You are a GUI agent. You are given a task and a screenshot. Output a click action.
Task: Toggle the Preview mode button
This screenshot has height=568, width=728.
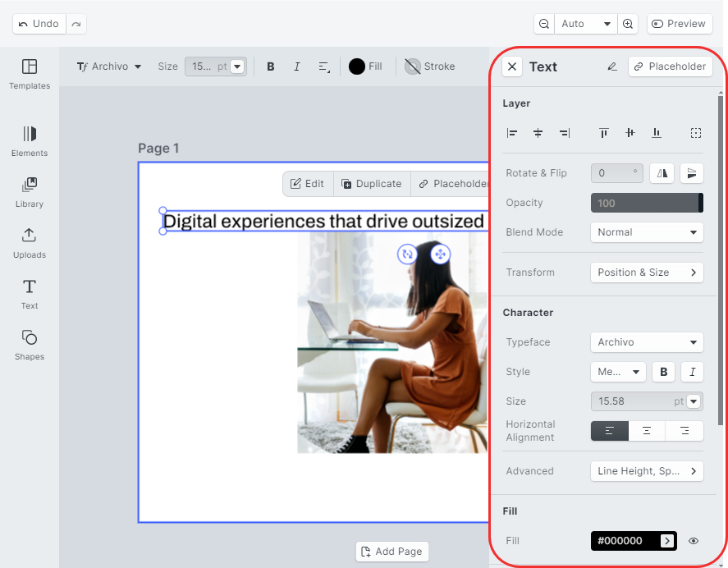tap(680, 24)
